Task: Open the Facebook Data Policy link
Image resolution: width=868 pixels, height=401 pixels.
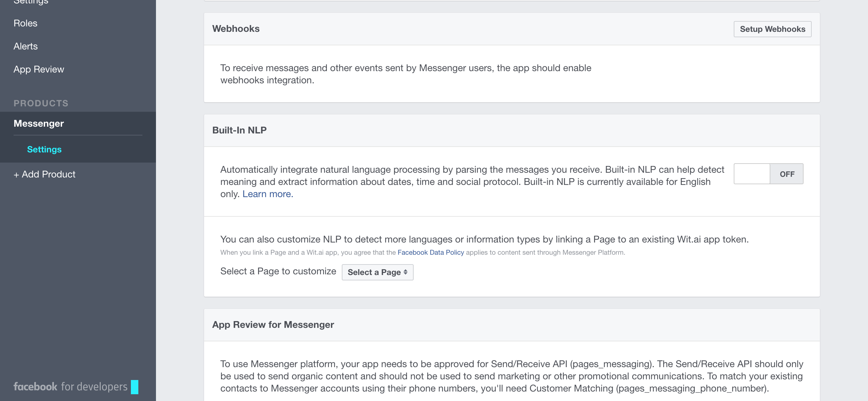Action: tap(431, 252)
